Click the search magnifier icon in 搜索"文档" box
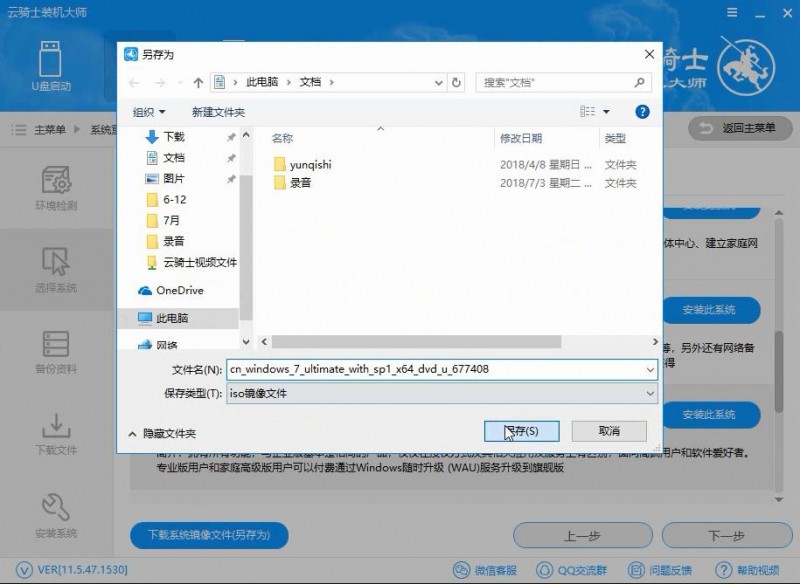Image resolution: width=800 pixels, height=584 pixels. (639, 82)
